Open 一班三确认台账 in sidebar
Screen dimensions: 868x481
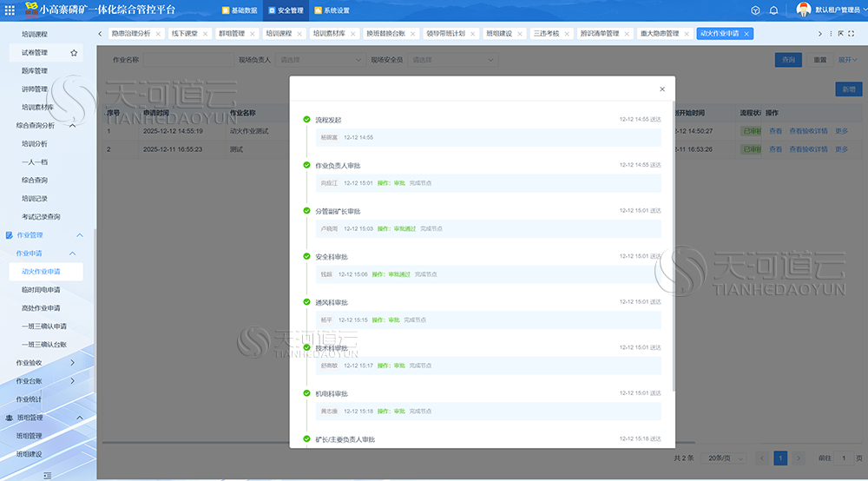point(44,345)
